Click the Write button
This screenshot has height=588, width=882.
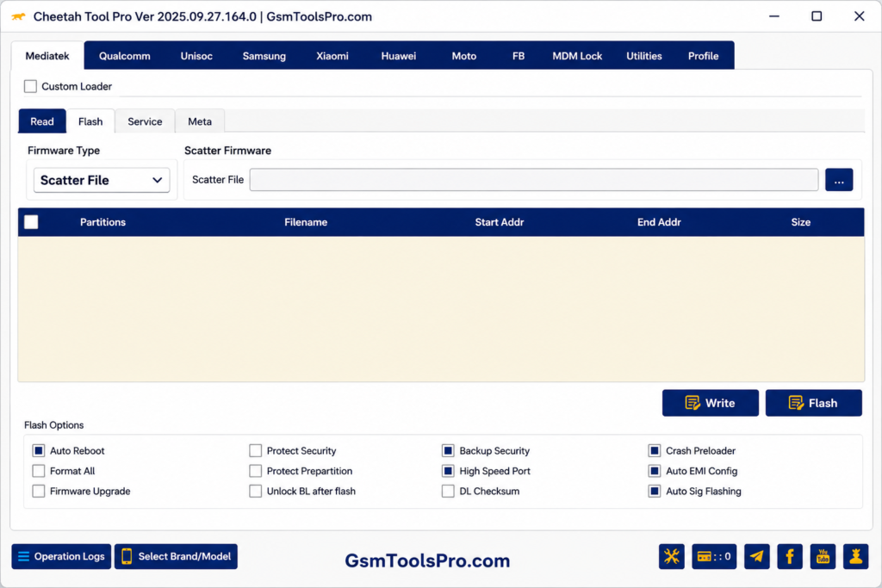[x=710, y=403]
